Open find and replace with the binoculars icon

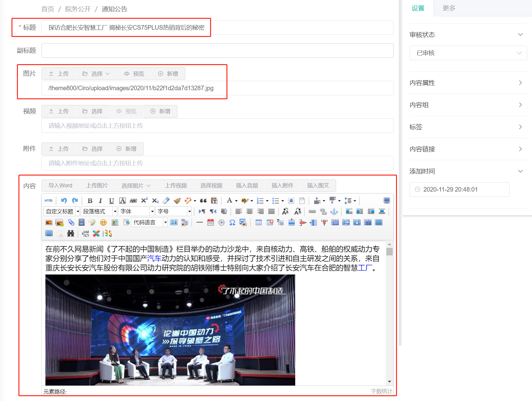tap(71, 233)
